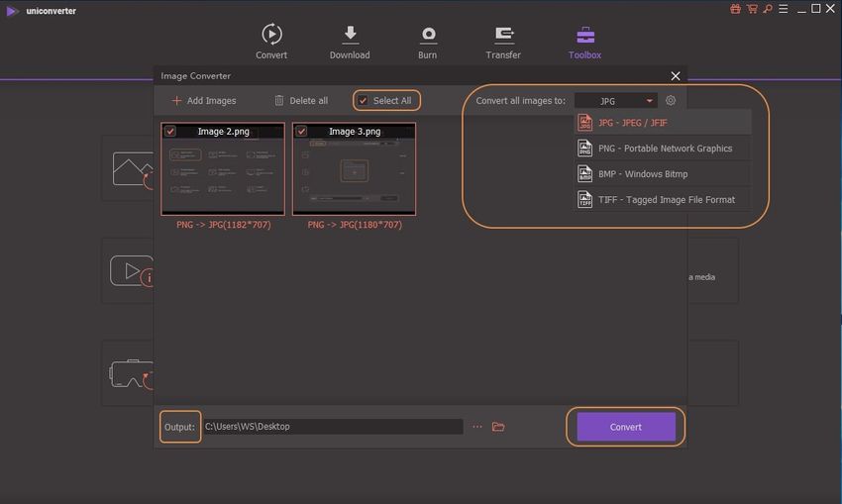Open the gift box promotions icon
Image resolution: width=842 pixels, height=504 pixels.
(x=735, y=9)
